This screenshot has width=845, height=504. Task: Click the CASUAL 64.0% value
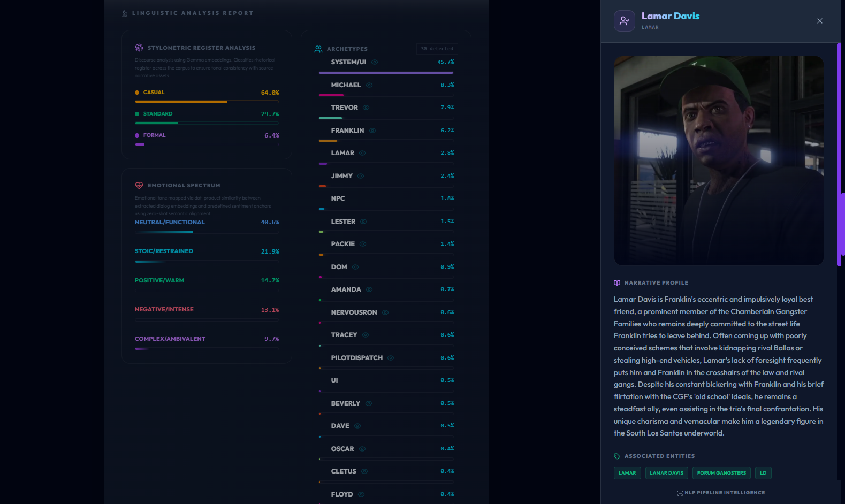point(270,93)
